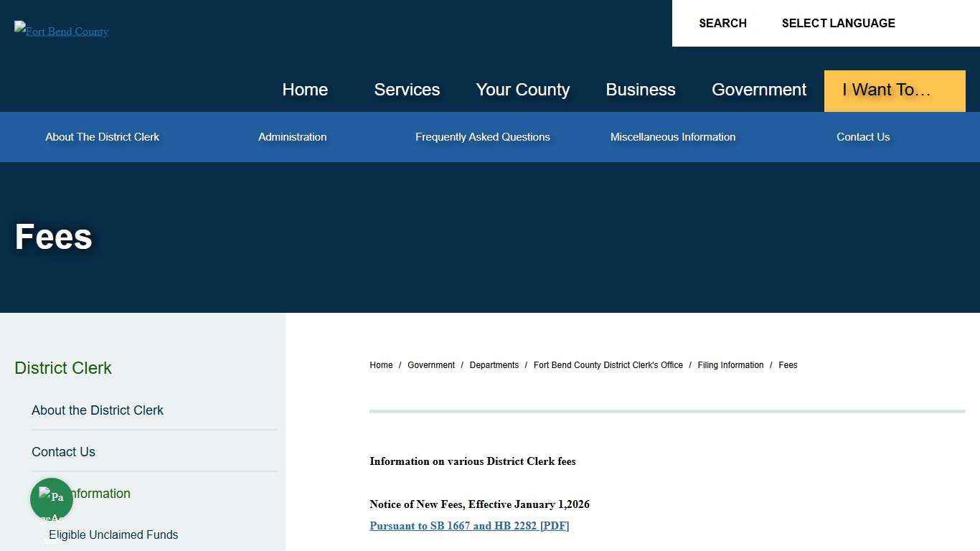Switch to Frequently Asked Questions section
The height and width of the screenshot is (551, 980).
482,136
